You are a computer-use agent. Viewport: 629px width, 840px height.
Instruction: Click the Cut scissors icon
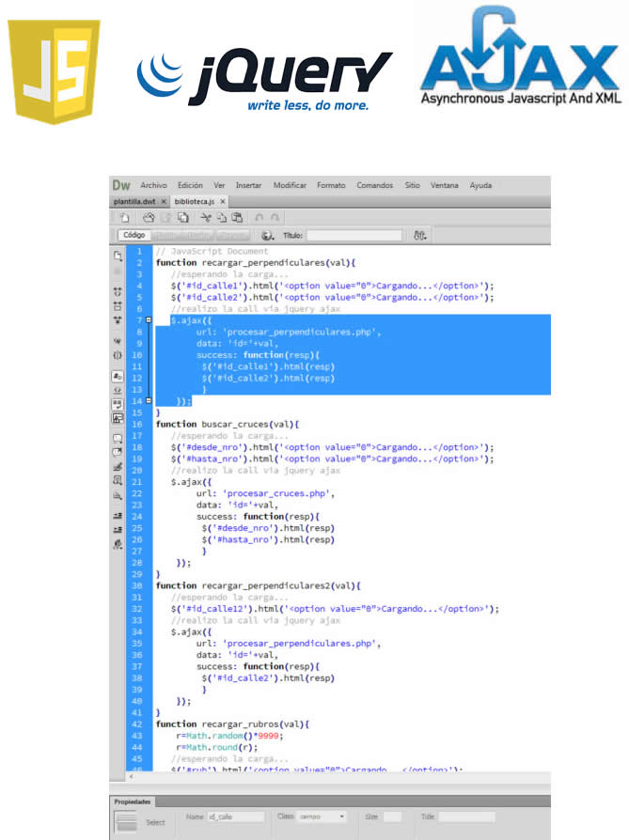(206, 217)
